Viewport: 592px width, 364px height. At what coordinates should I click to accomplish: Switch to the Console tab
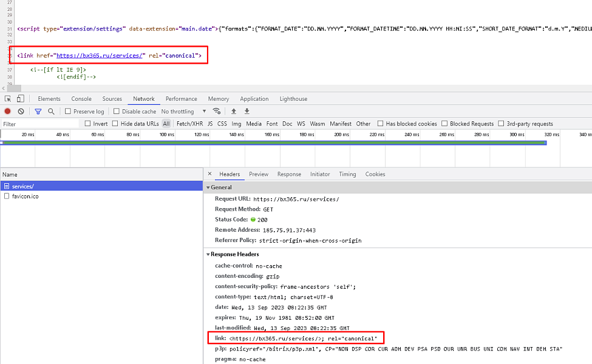pos(81,98)
